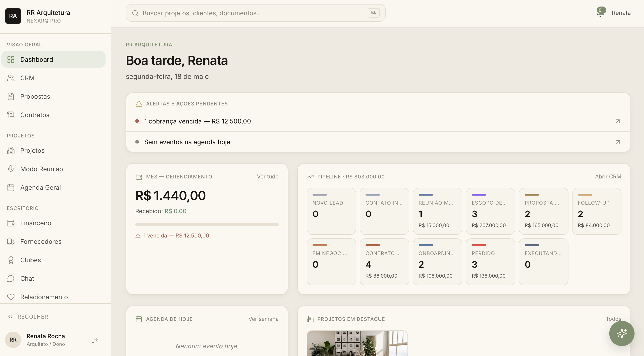Open the Reunião M... pipeline card

pos(437,211)
